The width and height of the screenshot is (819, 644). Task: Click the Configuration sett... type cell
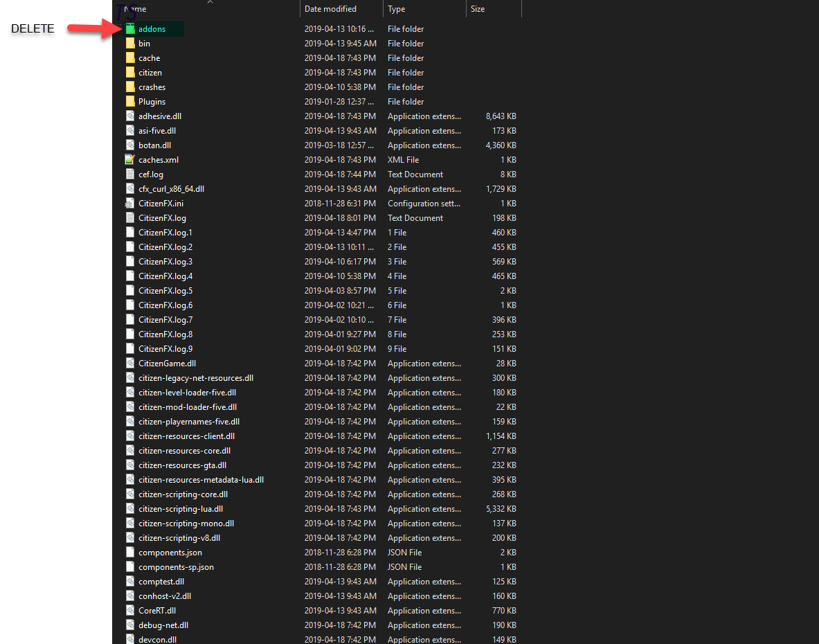(424, 204)
